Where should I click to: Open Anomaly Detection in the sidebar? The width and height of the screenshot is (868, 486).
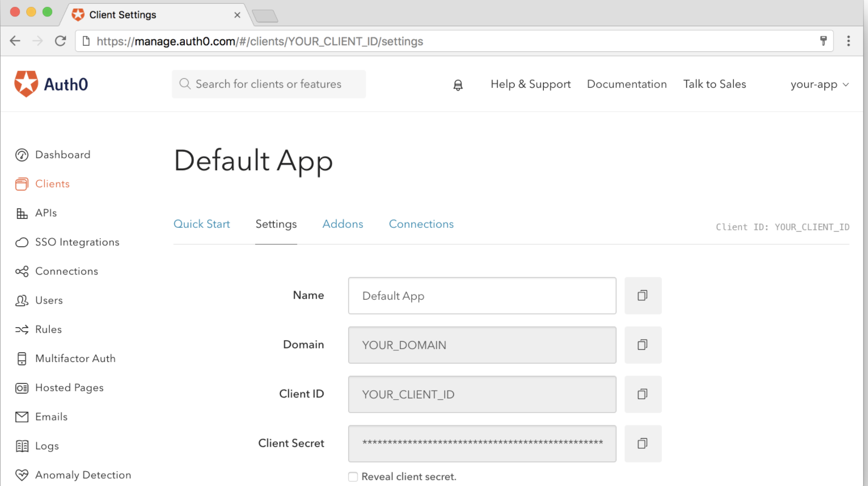(x=83, y=475)
